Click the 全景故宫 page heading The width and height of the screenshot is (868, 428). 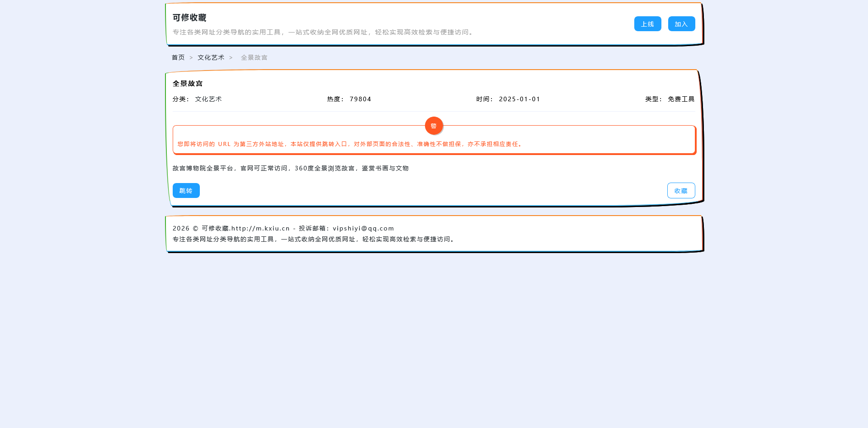pyautogui.click(x=188, y=83)
